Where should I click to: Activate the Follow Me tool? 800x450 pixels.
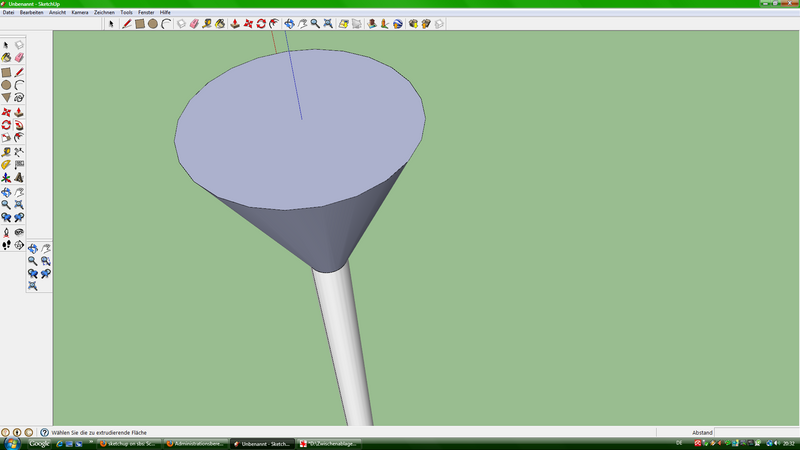[19, 124]
